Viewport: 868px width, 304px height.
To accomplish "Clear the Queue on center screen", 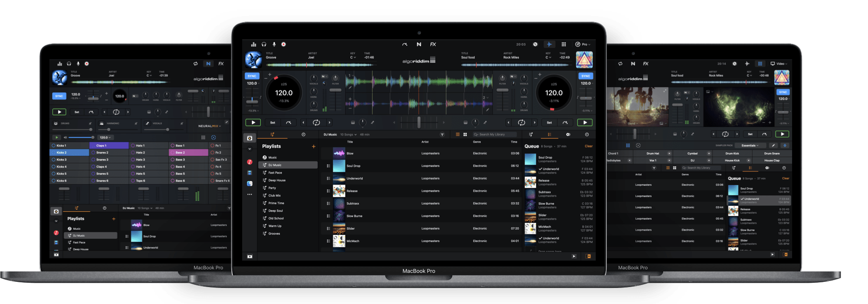I will pyautogui.click(x=589, y=146).
